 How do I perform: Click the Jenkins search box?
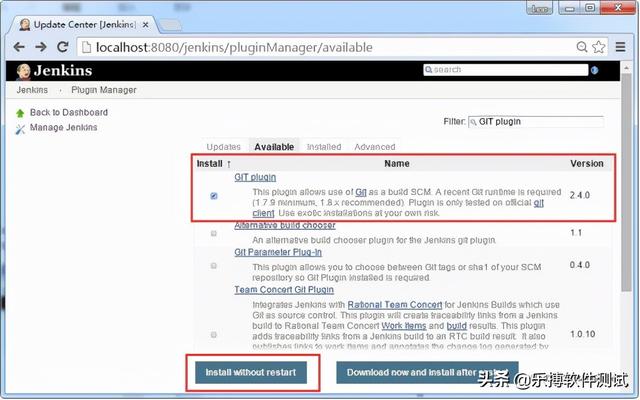510,70
